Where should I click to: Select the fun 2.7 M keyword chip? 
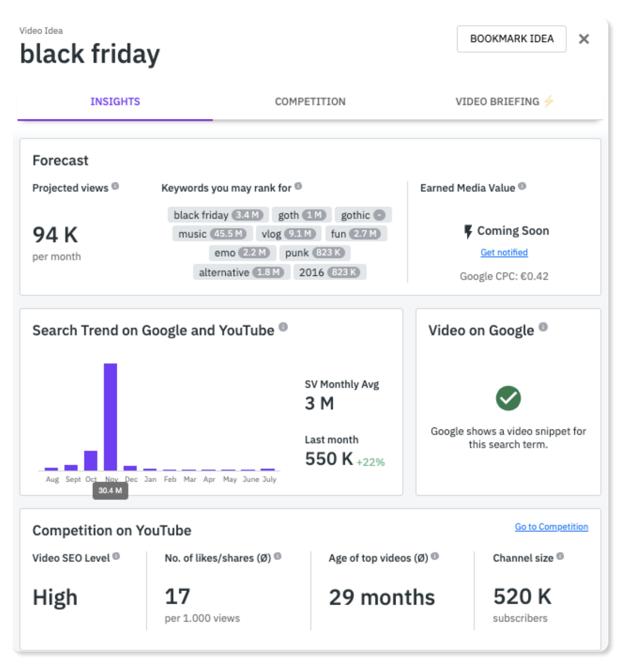coord(356,234)
